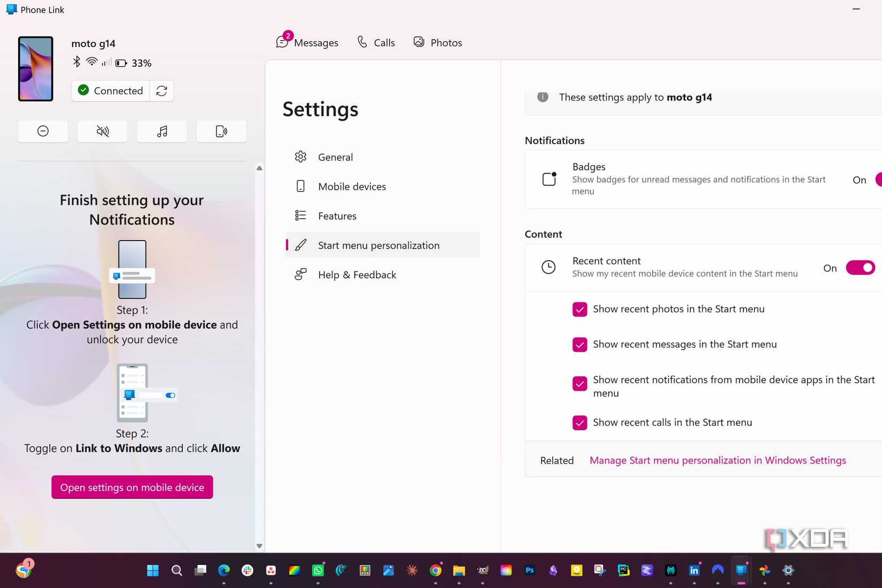Open Manage Start menu personalization in Windows Settings
This screenshot has height=588, width=882.
[x=717, y=460]
